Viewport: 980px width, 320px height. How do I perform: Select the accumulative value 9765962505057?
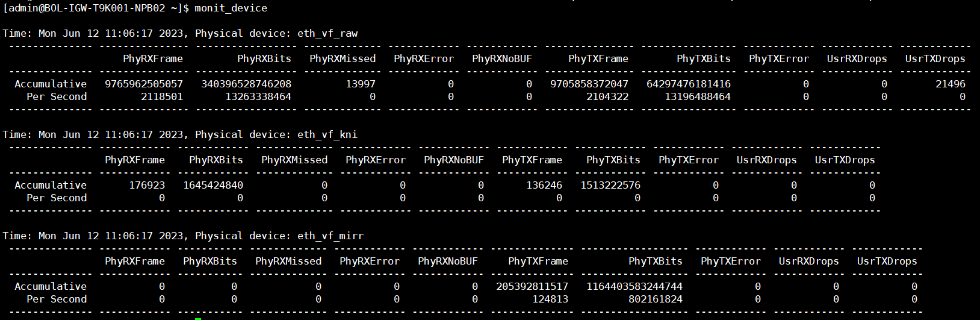(x=144, y=84)
